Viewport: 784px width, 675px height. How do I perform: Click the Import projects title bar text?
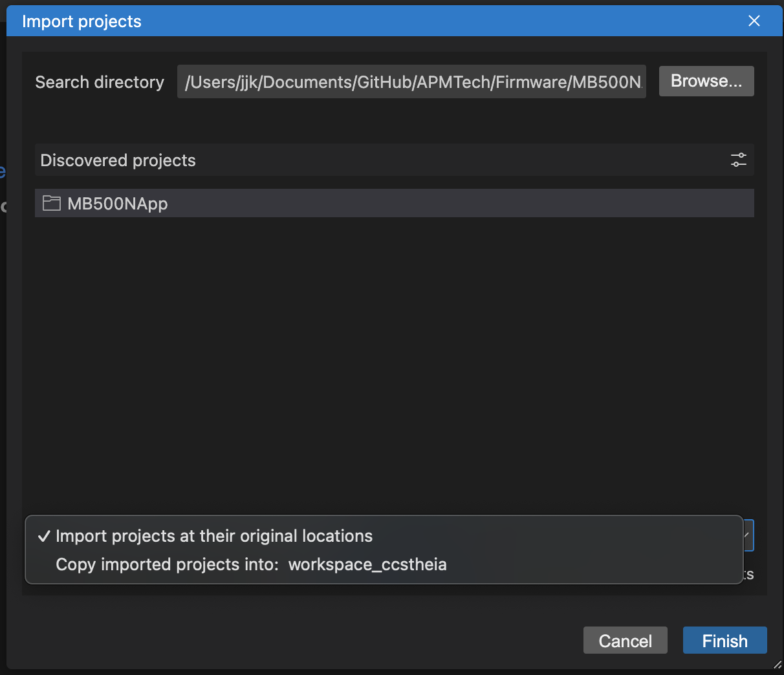click(x=82, y=21)
